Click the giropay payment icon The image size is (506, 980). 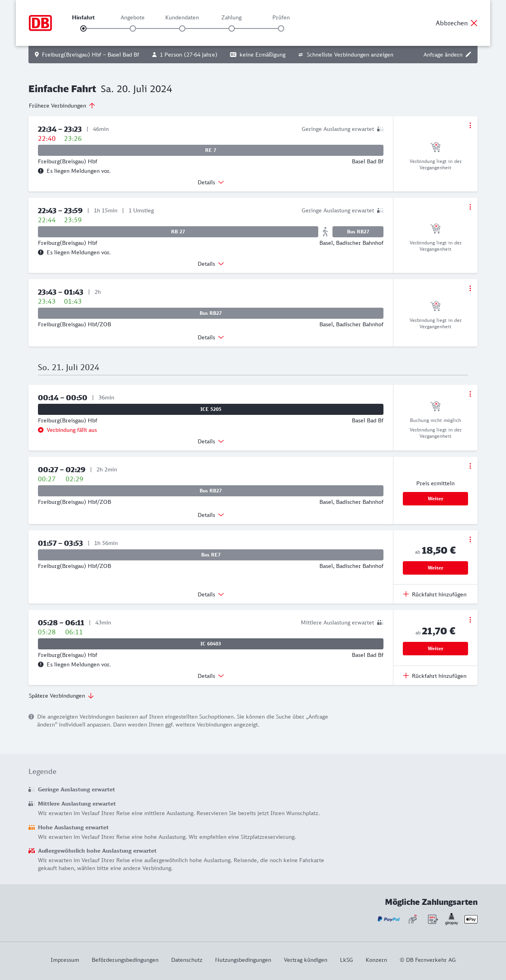click(451, 919)
